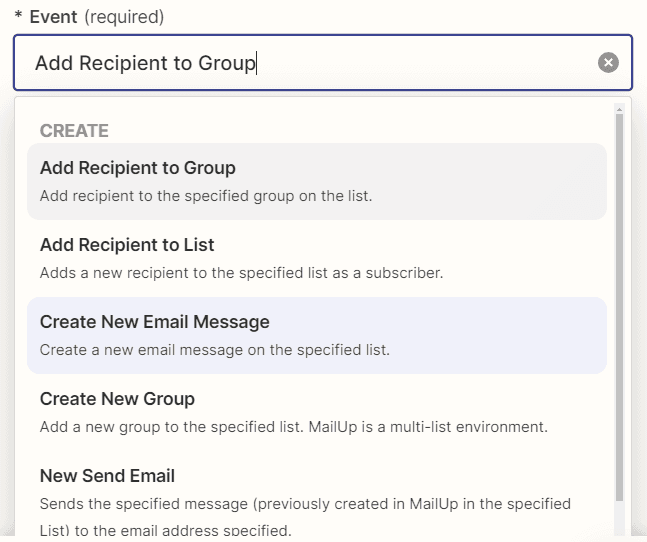This screenshot has height=542, width=647.
Task: Click description "Add recipient to the specified group"
Action: tap(206, 196)
